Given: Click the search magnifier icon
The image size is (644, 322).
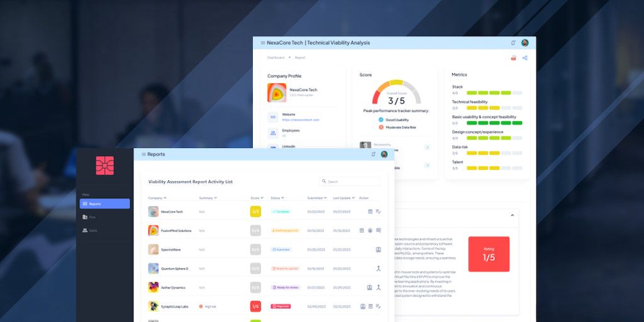Looking at the screenshot, I should pyautogui.click(x=324, y=181).
